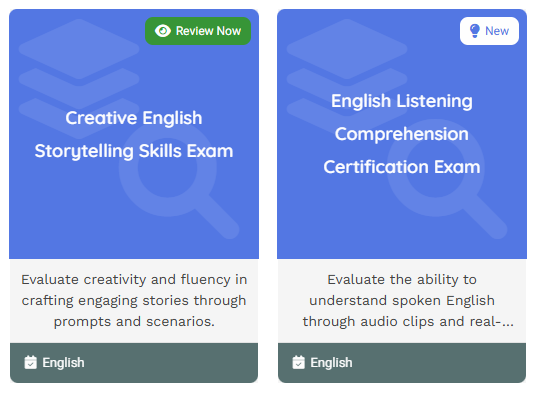Select the Listening exam blue thumbnail area
Viewport: 536px width, 396px height.
point(402,134)
